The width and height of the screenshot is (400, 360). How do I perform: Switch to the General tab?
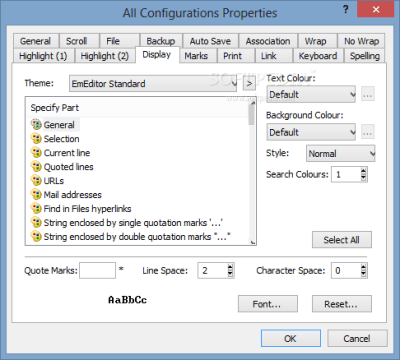[x=36, y=41]
